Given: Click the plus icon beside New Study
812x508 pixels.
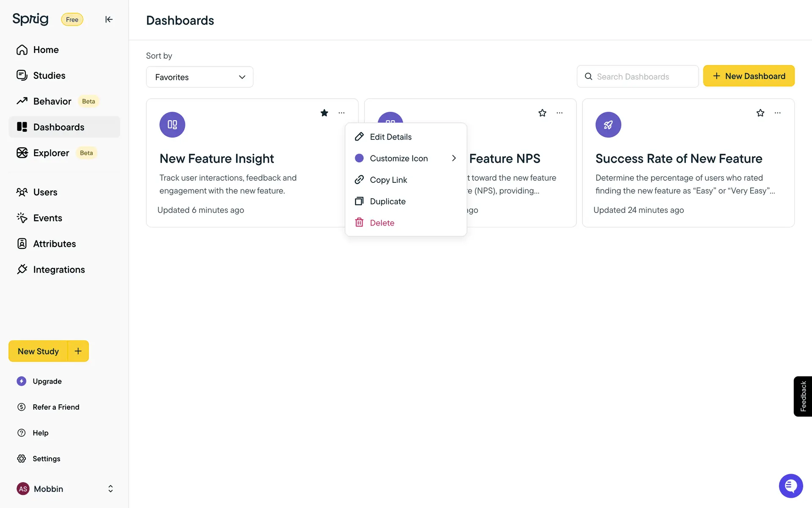Looking at the screenshot, I should [x=78, y=351].
